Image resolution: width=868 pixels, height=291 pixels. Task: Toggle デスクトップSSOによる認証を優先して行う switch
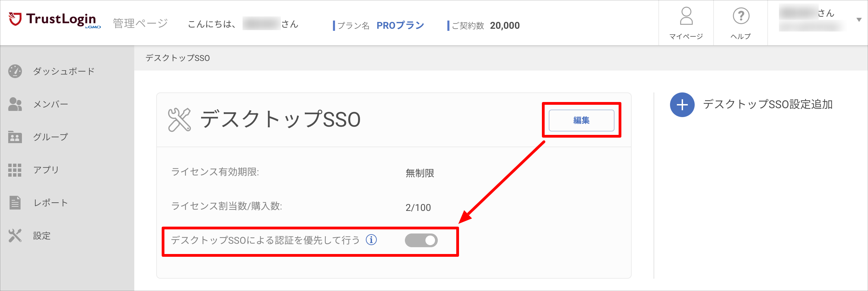pyautogui.click(x=421, y=240)
